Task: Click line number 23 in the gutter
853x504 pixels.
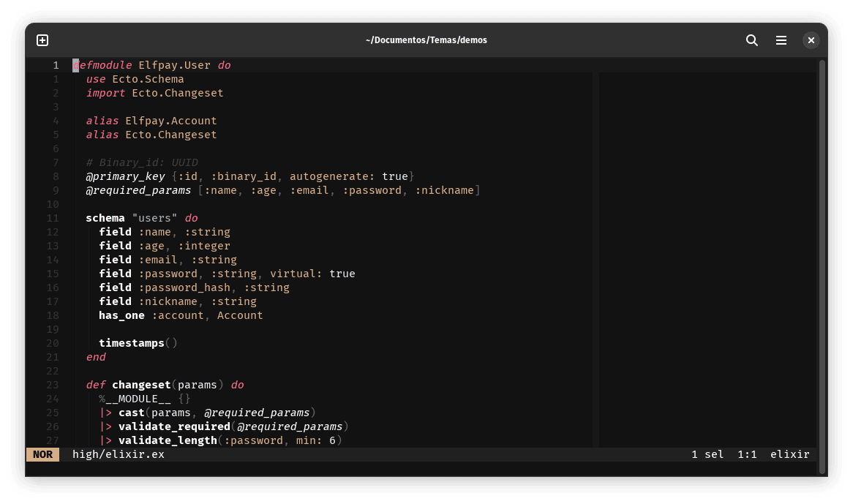Action: [53, 385]
